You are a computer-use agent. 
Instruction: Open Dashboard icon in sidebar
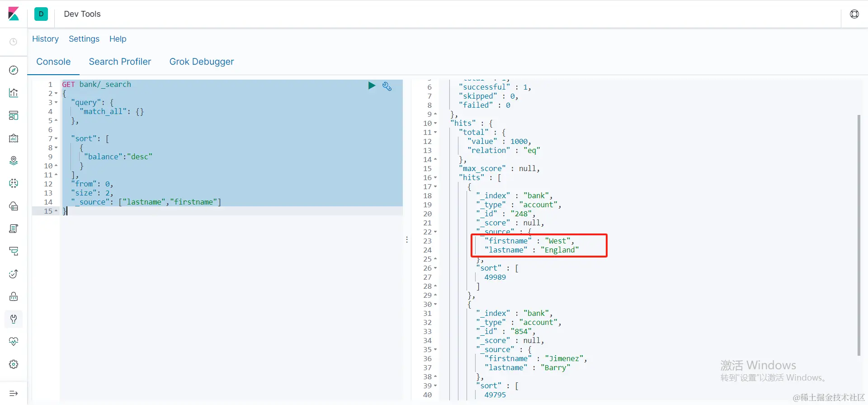[x=14, y=115]
